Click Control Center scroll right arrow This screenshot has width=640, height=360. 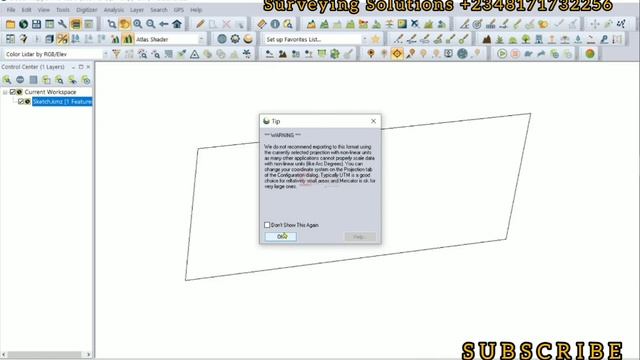pyautogui.click(x=89, y=354)
